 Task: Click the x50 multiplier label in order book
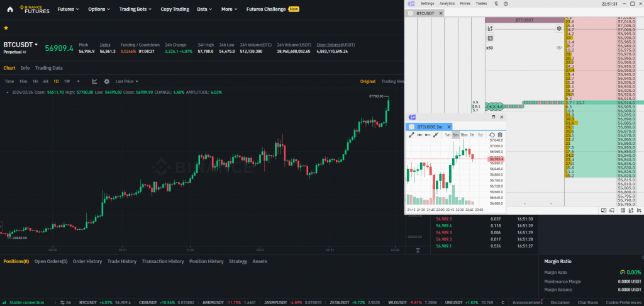(x=489, y=48)
